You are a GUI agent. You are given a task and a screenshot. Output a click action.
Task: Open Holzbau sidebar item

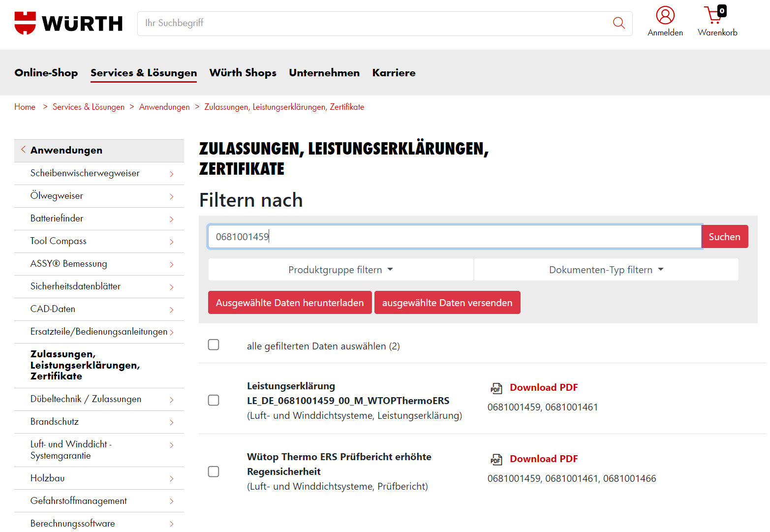click(x=99, y=478)
